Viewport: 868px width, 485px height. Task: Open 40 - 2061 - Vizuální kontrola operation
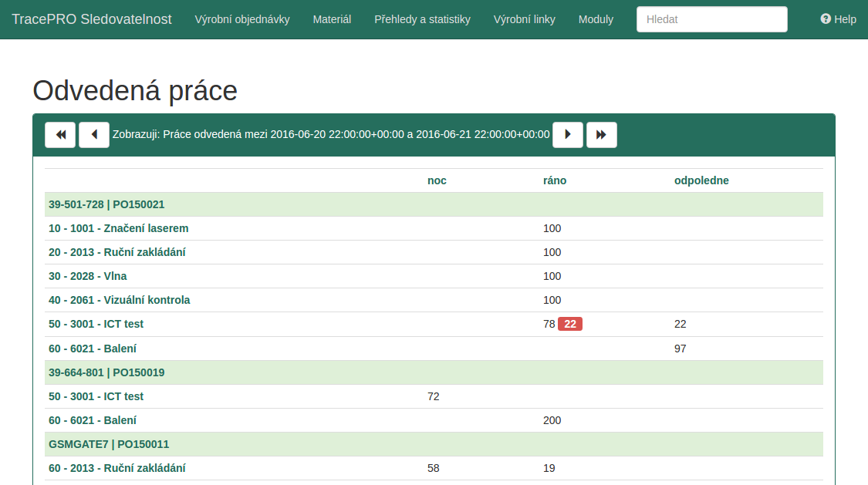coord(119,300)
